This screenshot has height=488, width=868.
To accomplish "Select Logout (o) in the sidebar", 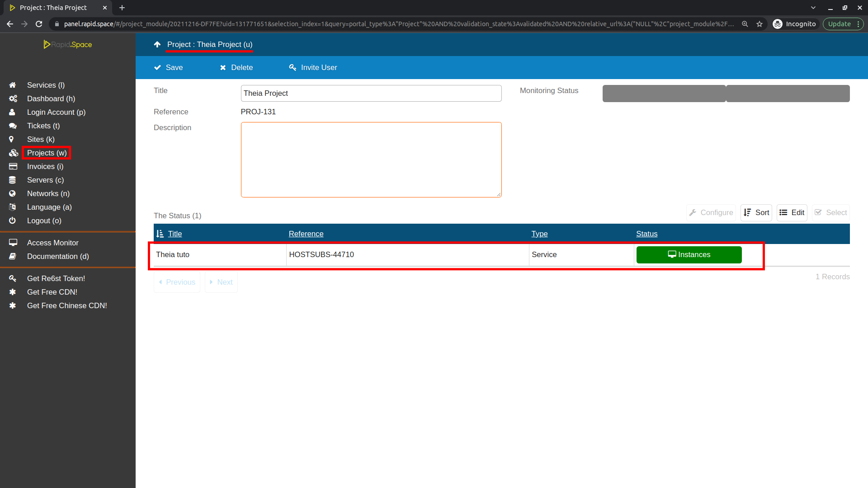I will (44, 221).
